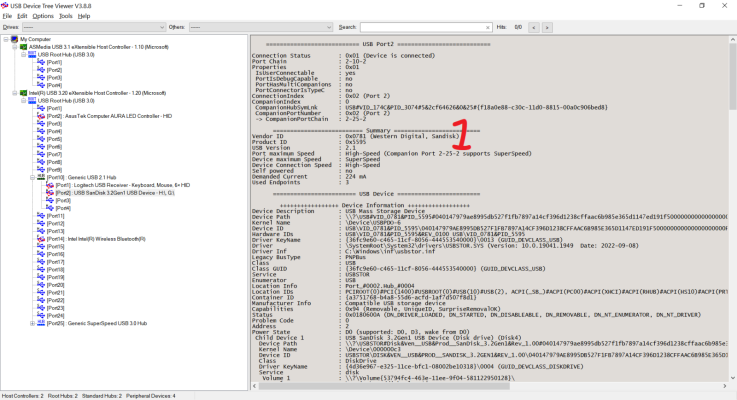
Task: Click 'Peripheral Devices: 4' in status bar
Action: coord(150,396)
